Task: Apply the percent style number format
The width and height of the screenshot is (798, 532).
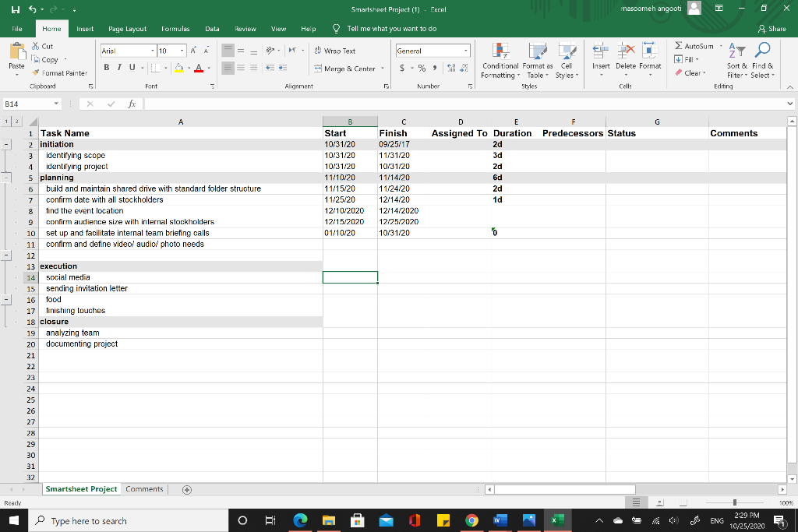Action: [x=422, y=69]
